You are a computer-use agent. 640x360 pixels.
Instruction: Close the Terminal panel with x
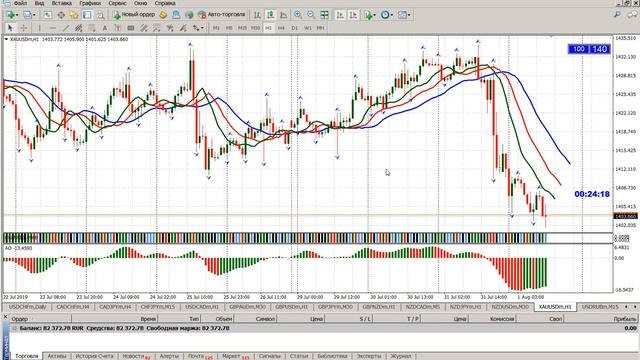[5, 317]
